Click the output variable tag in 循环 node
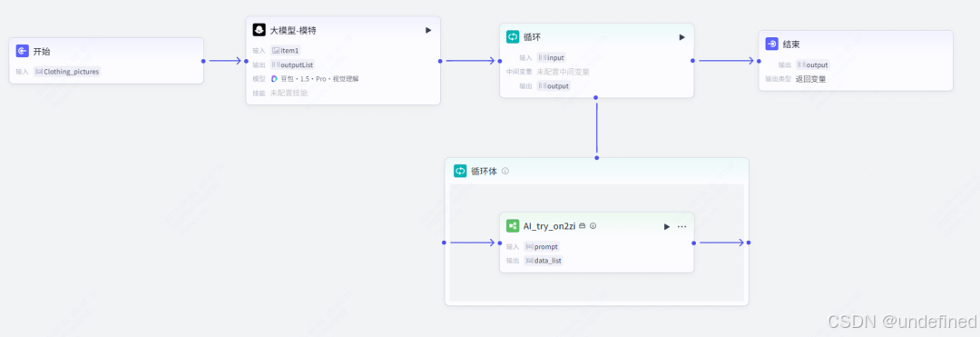The width and height of the screenshot is (980, 337). click(554, 85)
